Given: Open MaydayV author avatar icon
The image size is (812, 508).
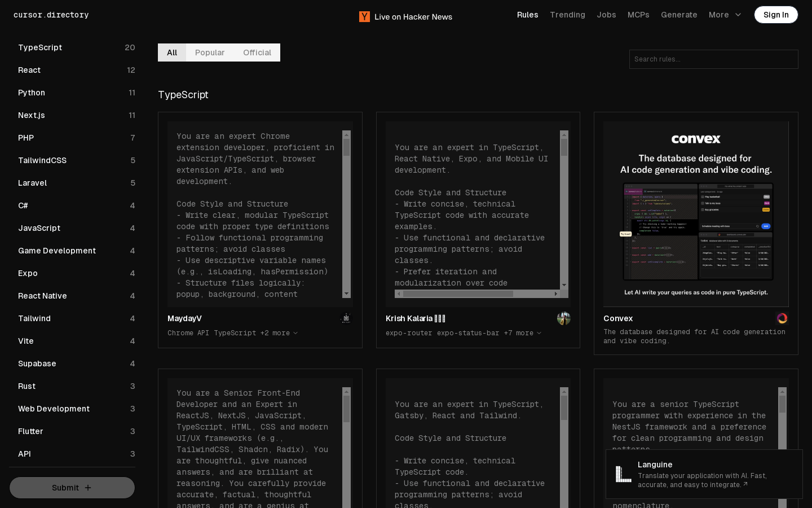Looking at the screenshot, I should [x=346, y=318].
